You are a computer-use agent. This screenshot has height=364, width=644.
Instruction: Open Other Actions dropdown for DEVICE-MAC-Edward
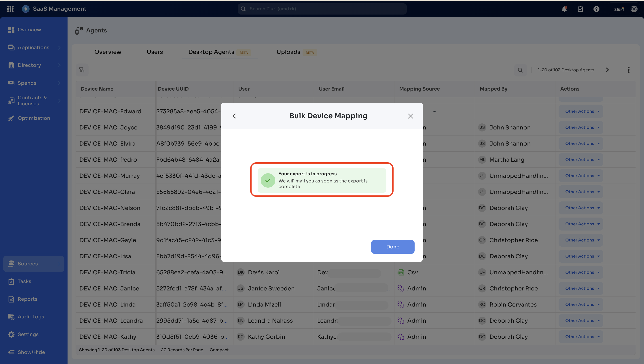tap(580, 111)
